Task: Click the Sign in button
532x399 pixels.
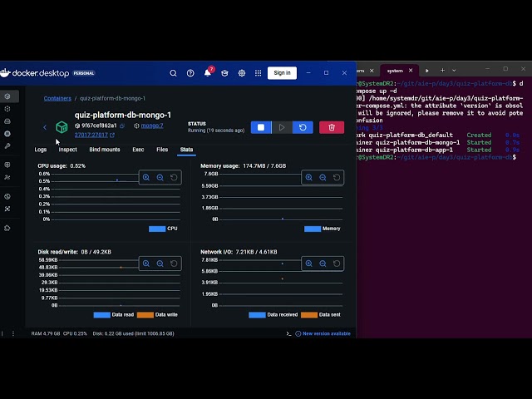Action: click(282, 73)
